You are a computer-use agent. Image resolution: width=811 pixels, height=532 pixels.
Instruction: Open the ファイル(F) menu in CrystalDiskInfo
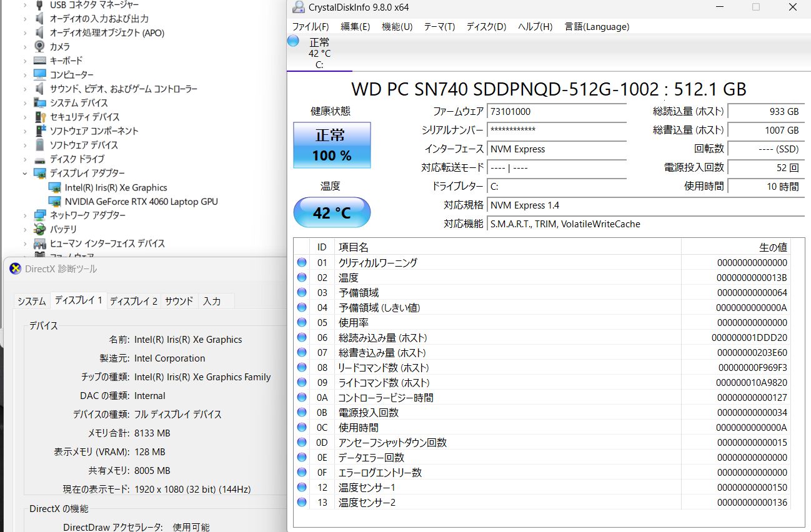pyautogui.click(x=310, y=27)
